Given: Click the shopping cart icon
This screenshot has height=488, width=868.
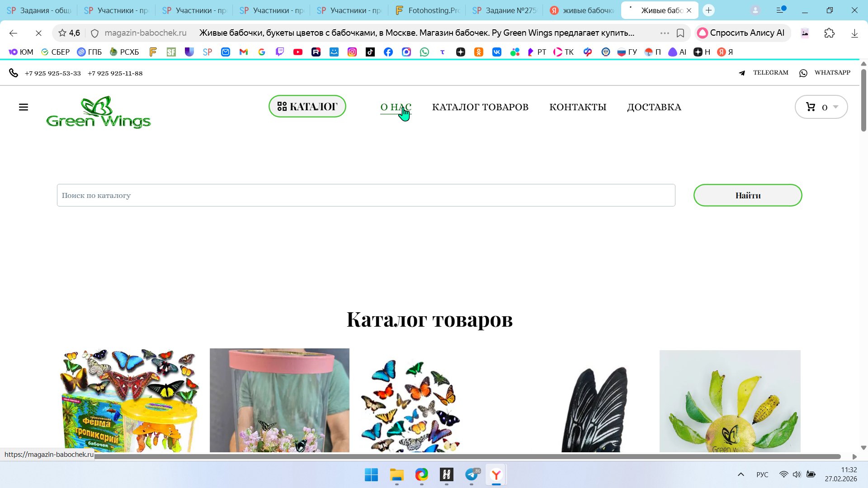Looking at the screenshot, I should tap(811, 107).
